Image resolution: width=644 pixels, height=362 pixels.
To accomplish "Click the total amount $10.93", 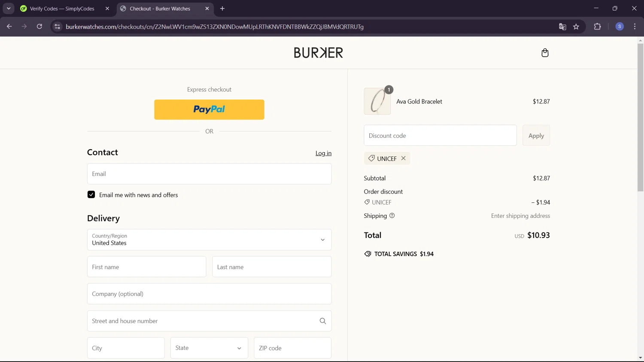I will click(538, 235).
